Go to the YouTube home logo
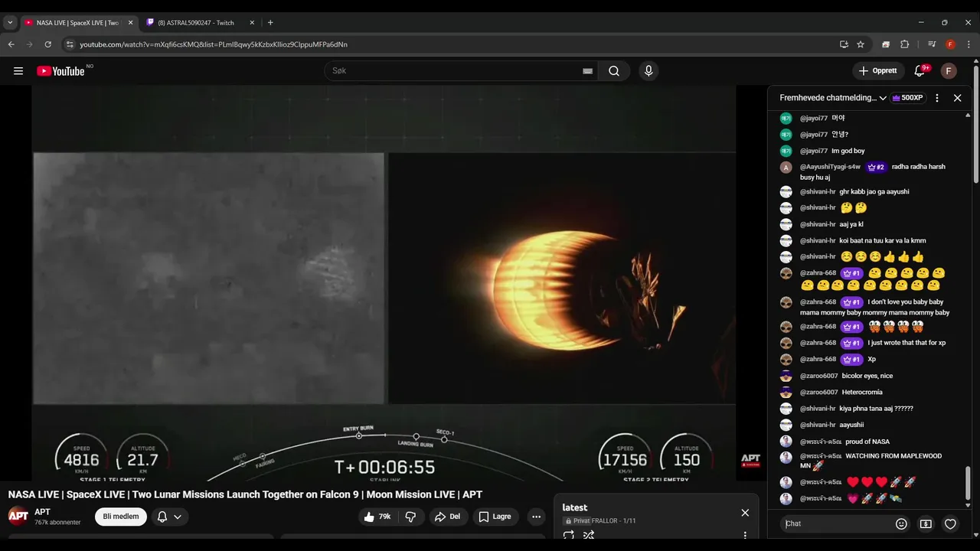Viewport: 980px width, 551px height. click(x=60, y=71)
